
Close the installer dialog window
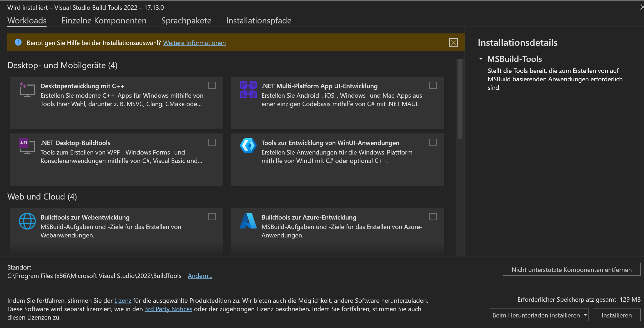(642, 7)
